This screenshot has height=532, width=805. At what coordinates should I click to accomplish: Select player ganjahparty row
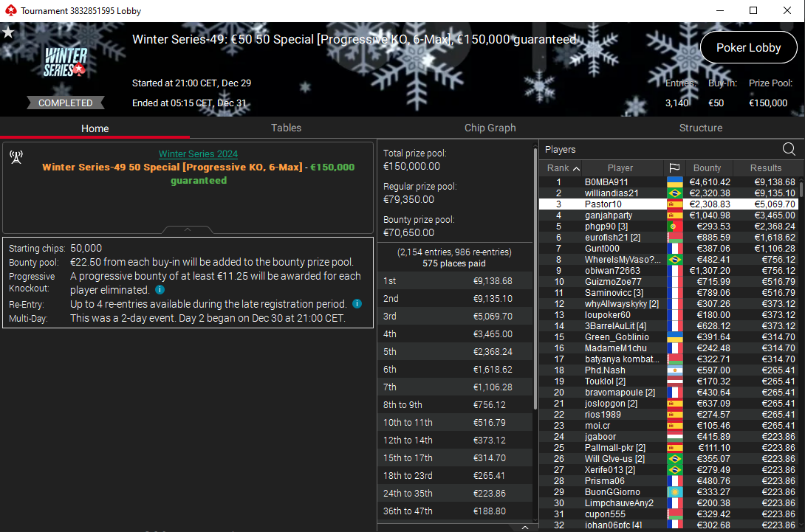click(668, 215)
